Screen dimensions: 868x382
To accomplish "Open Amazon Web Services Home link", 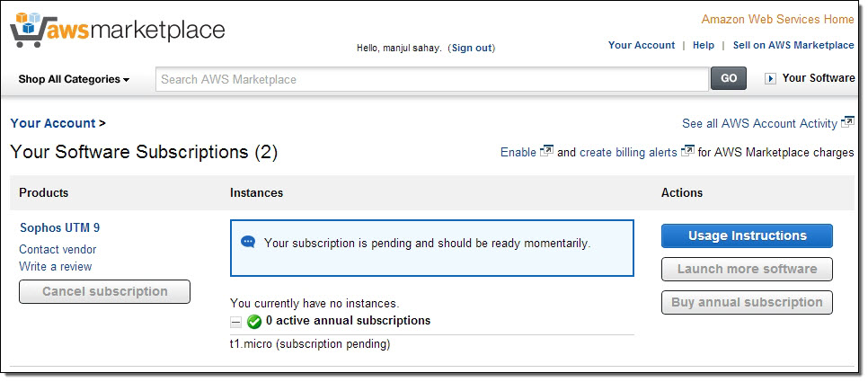I will [x=778, y=20].
